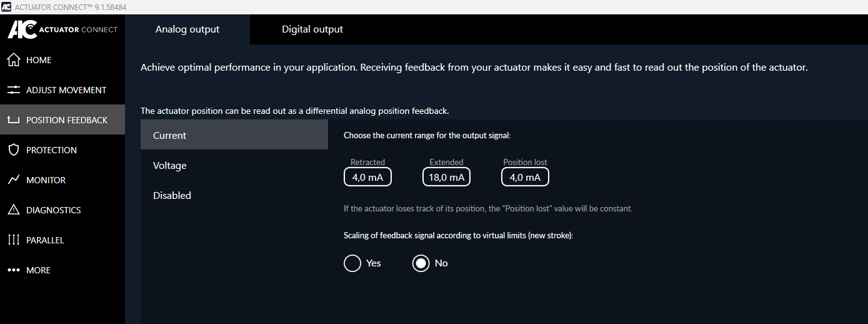The width and height of the screenshot is (868, 324).
Task: Click the title bar application icon
Action: 6,6
